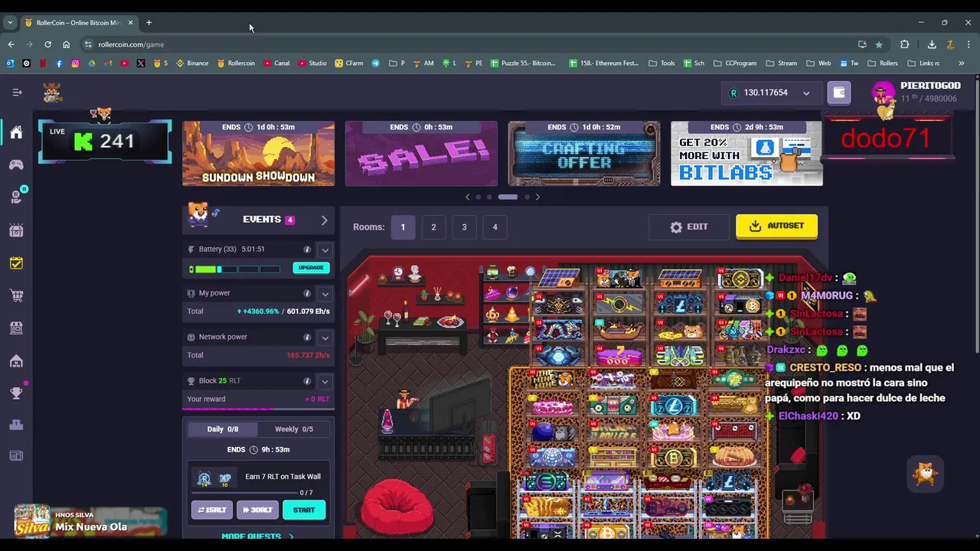The width and height of the screenshot is (980, 551).
Task: Select Room 3 tab
Action: click(x=464, y=227)
